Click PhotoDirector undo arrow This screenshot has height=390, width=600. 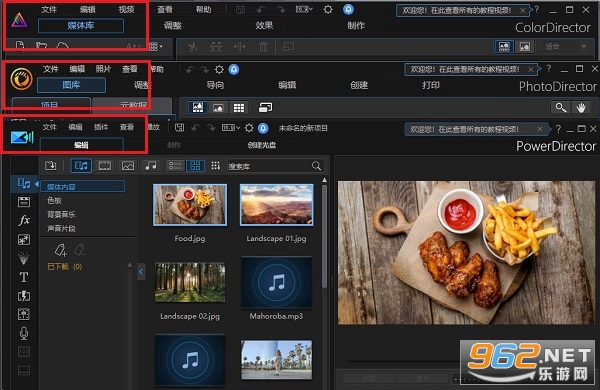pyautogui.click(x=190, y=70)
